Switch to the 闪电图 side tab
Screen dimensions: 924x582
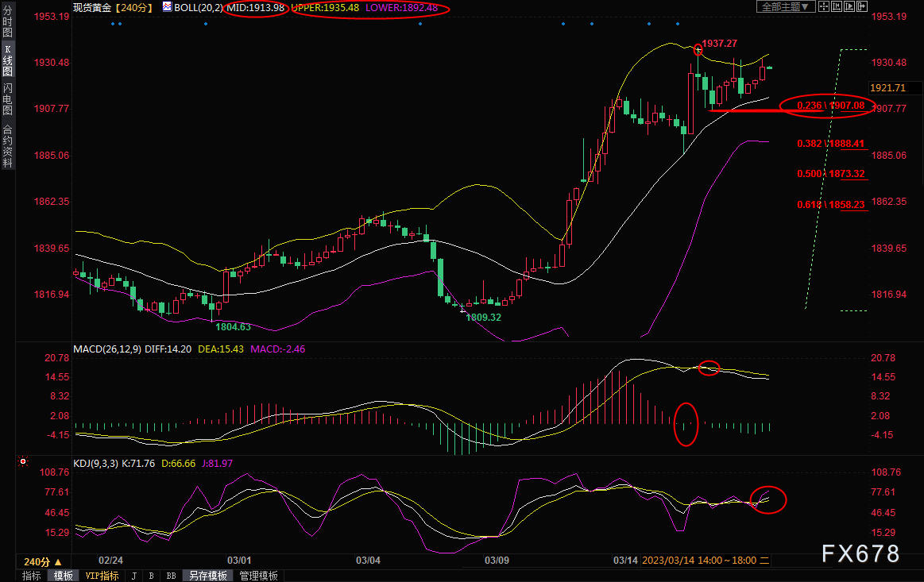click(7, 98)
